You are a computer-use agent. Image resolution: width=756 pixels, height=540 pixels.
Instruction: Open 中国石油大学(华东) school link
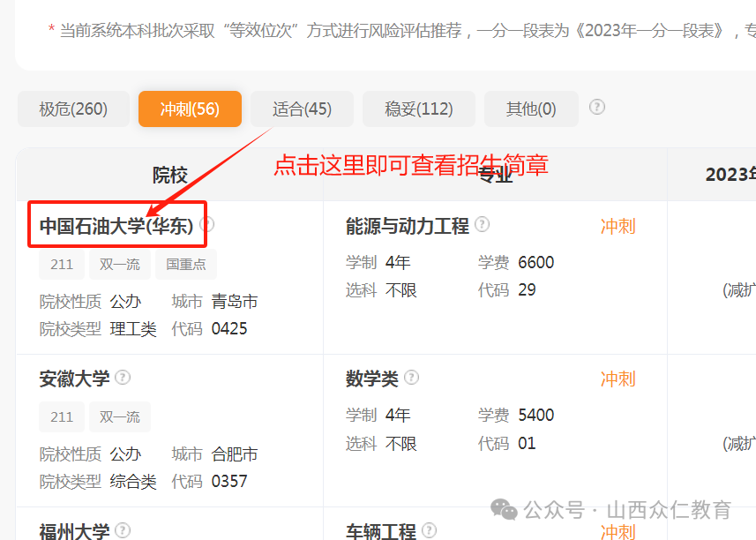(x=116, y=226)
